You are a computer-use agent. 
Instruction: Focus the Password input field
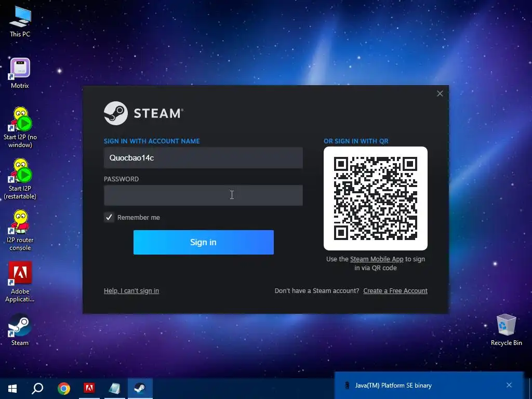tap(203, 195)
